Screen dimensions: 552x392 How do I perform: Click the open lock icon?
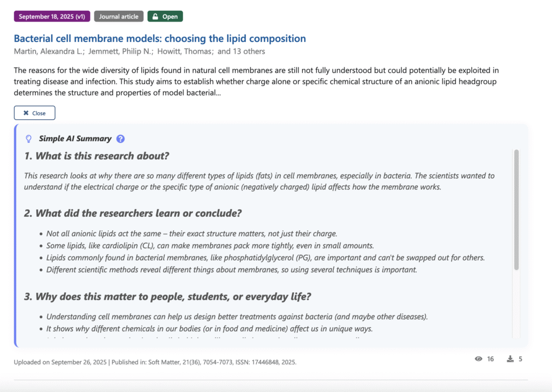[x=156, y=17]
